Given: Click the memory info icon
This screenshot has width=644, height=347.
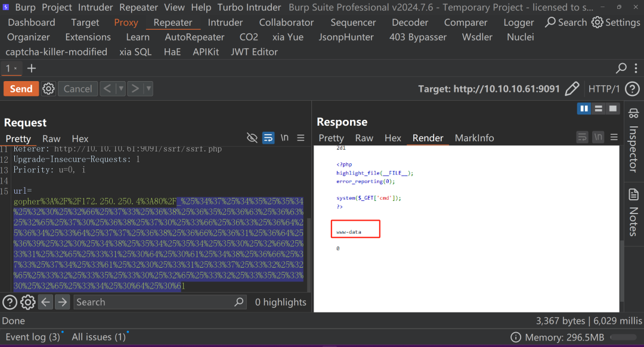Looking at the screenshot, I should [x=515, y=337].
